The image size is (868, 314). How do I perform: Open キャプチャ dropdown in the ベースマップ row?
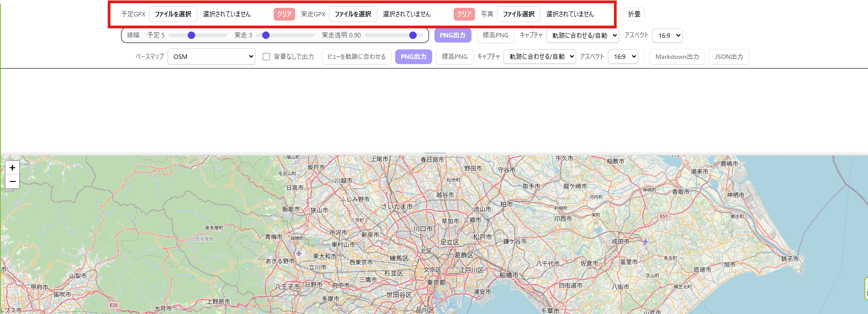pos(540,57)
